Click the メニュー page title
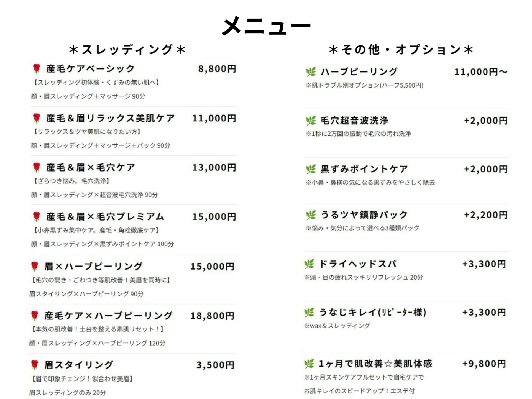Screen dimensions: 532x399 click(x=267, y=25)
